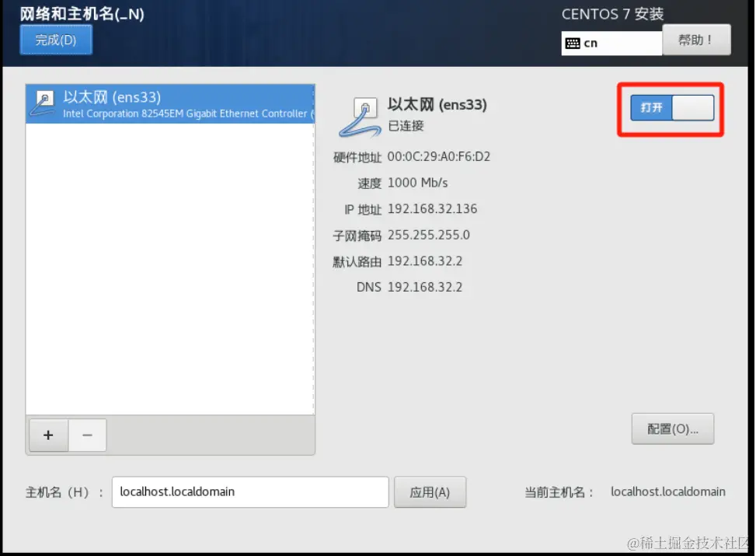
Task: Select the ens33 Ethernet list entry
Action: click(170, 104)
